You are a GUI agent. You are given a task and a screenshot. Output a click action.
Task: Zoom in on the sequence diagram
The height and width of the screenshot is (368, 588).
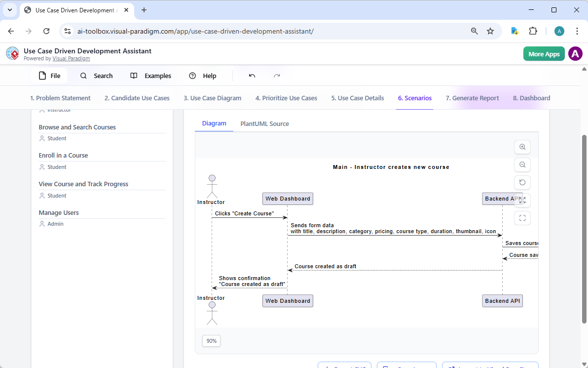(522, 147)
